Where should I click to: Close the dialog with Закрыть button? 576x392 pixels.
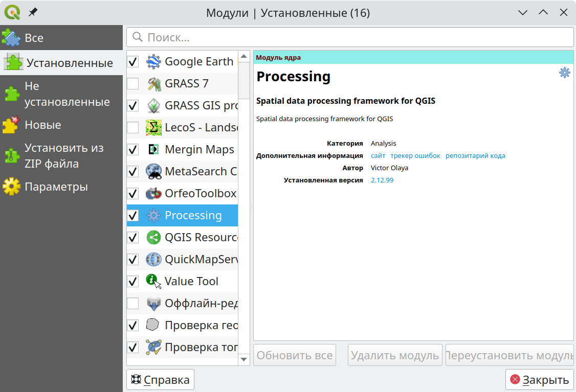[x=540, y=380]
